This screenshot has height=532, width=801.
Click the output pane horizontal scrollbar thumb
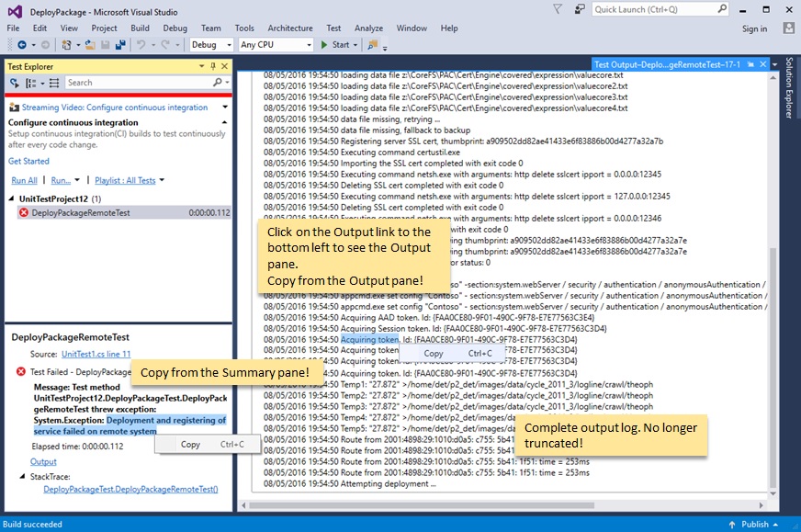point(422,505)
